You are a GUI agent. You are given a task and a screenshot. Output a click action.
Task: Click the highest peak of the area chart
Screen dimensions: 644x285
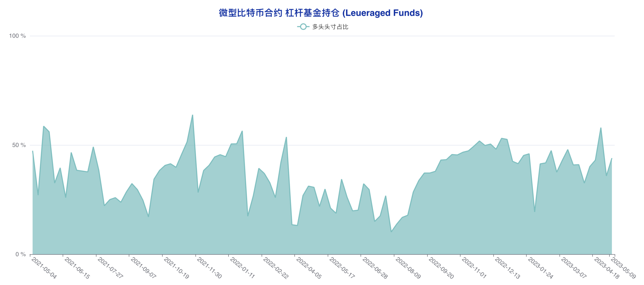pyautogui.click(x=193, y=115)
